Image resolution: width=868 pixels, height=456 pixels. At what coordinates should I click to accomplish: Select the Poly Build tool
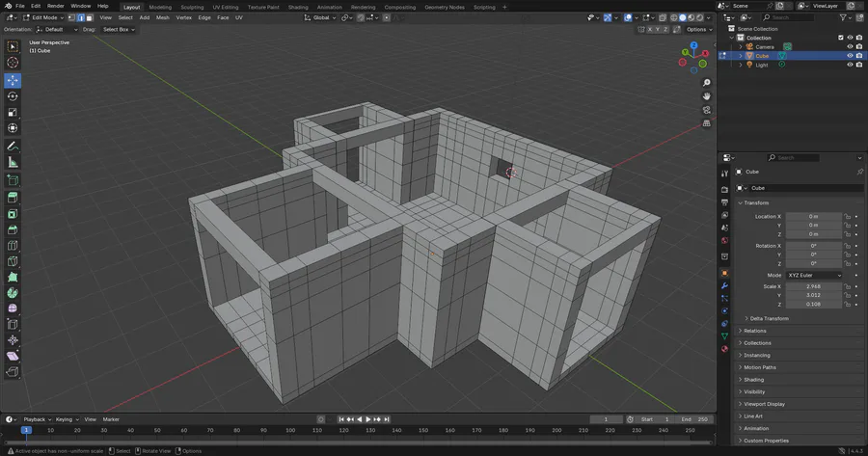pyautogui.click(x=13, y=277)
